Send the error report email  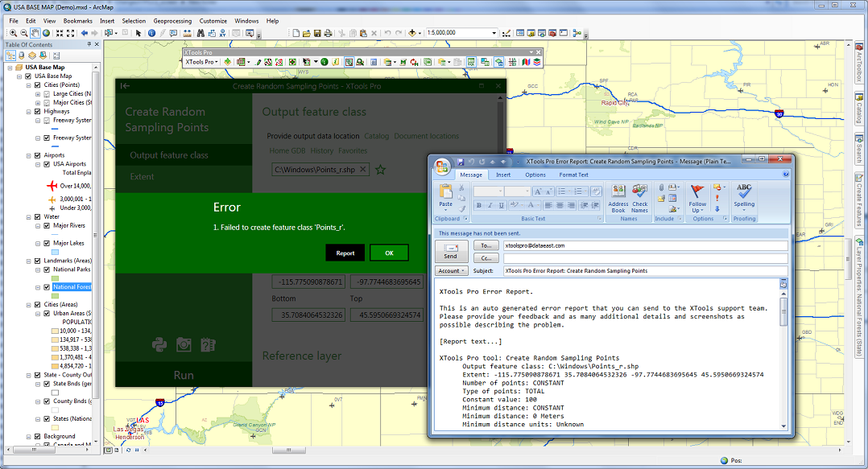(x=451, y=251)
